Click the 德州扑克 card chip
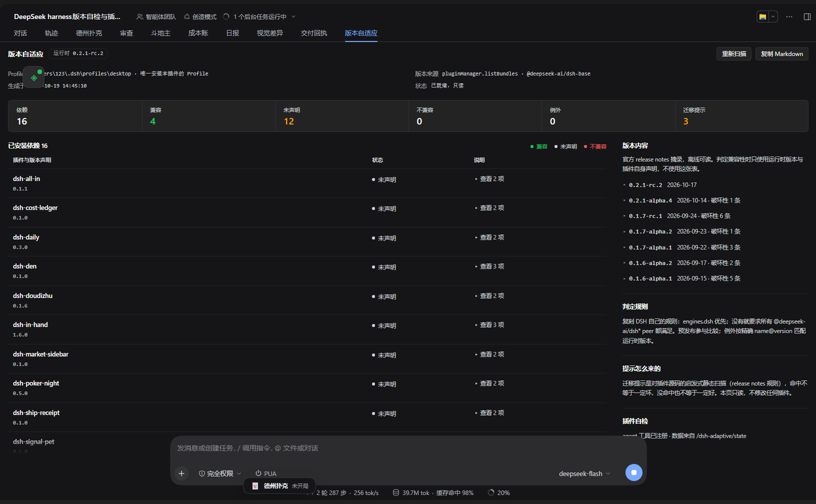Screen dimensions: 816x504 (x=279, y=486)
